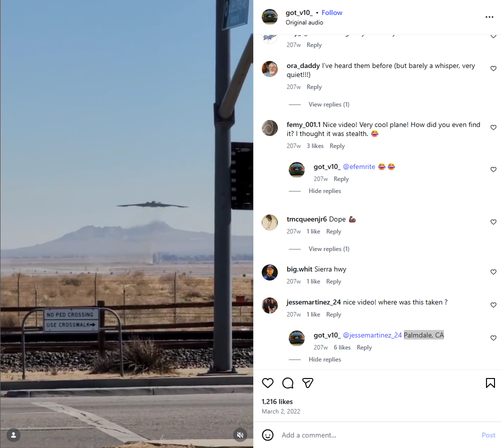This screenshot has width=501, height=448.
Task: Like big.whit's Sierra hwy comment
Action: 493,272
